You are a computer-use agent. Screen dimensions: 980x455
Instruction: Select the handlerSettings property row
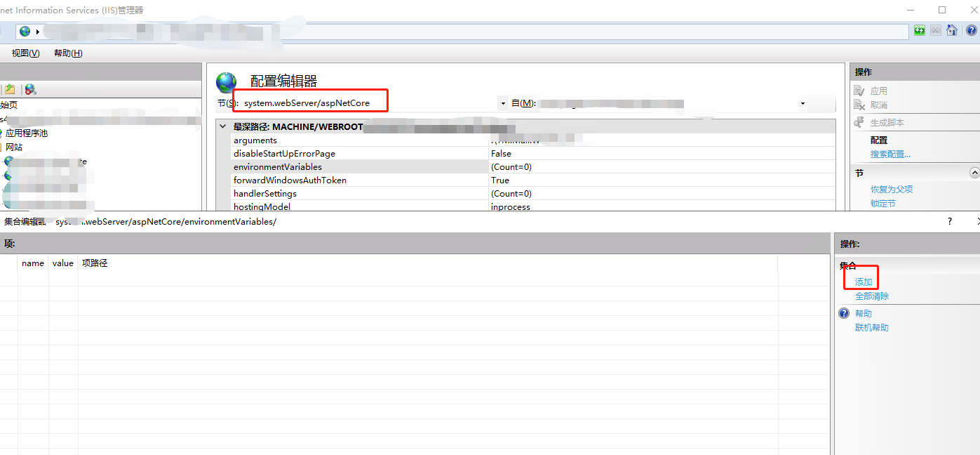(x=533, y=194)
